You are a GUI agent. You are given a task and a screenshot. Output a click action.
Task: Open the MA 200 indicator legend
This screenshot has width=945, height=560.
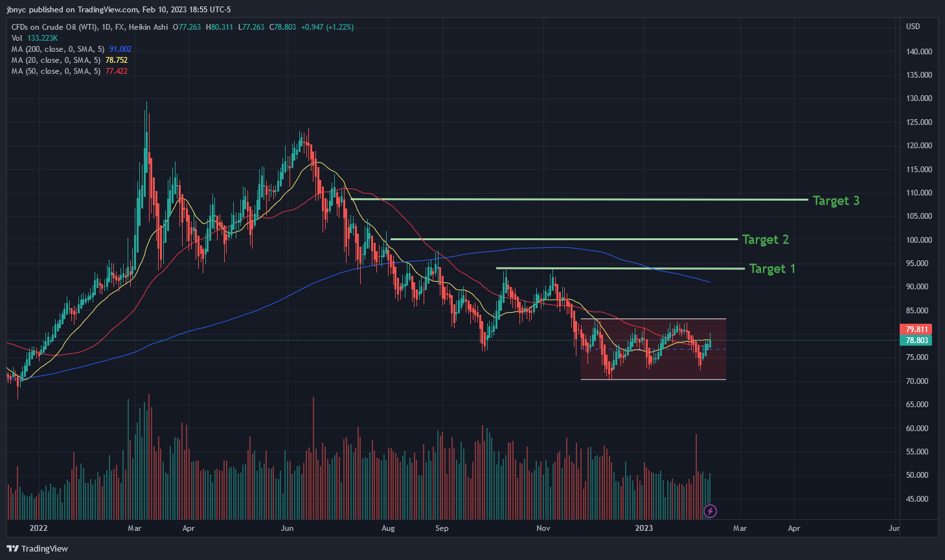(57, 49)
